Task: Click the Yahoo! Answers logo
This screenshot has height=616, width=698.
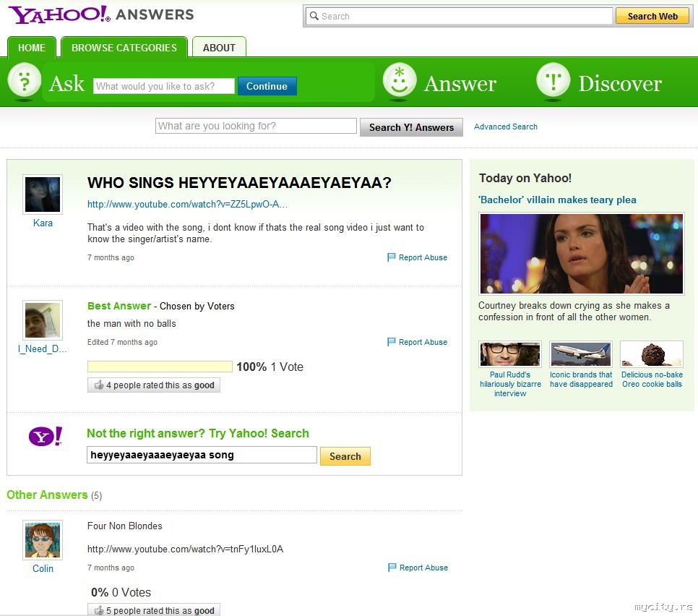Action: [101, 14]
